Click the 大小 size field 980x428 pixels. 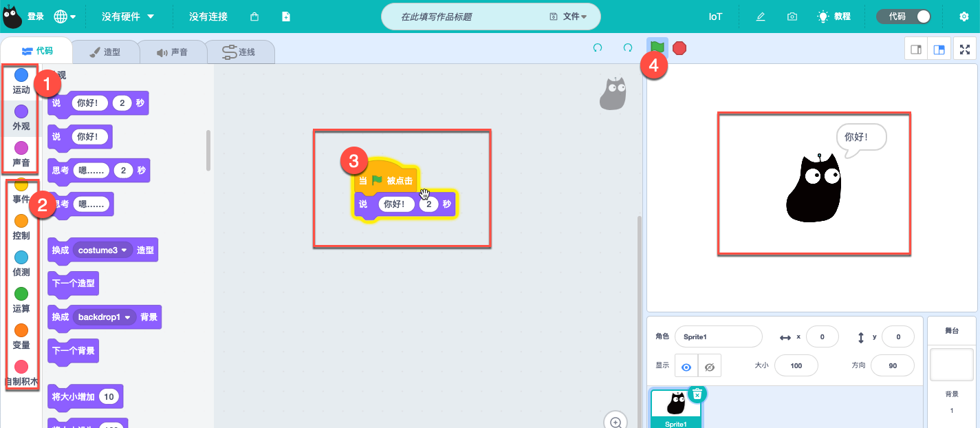(796, 365)
